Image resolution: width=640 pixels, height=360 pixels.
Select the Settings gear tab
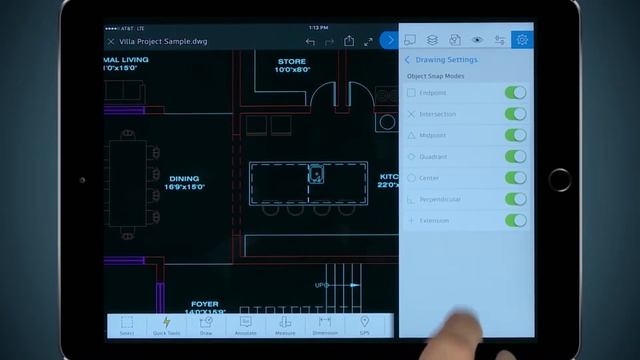pyautogui.click(x=522, y=40)
